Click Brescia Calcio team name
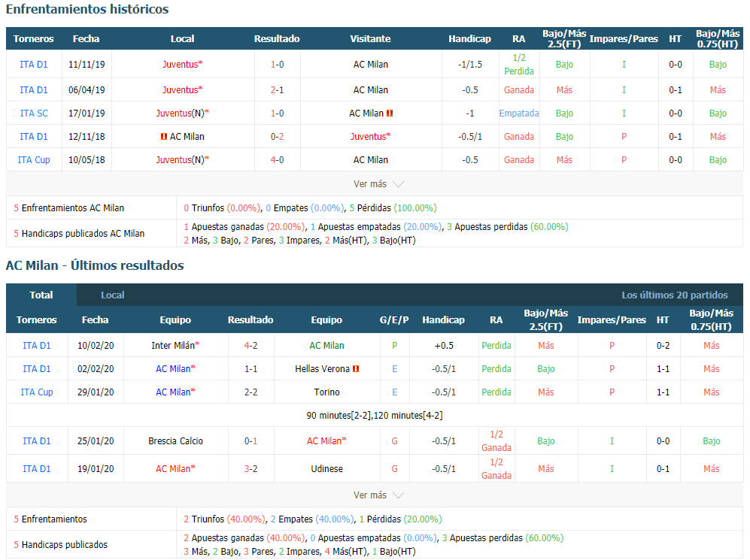 (175, 441)
